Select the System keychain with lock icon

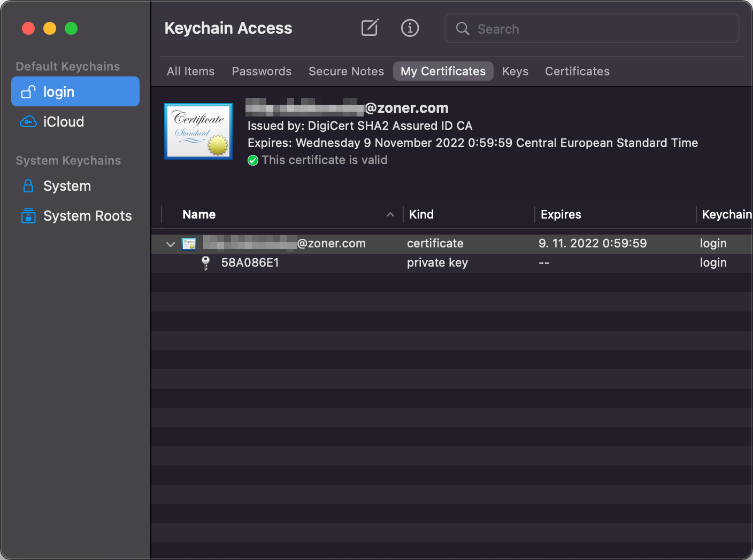(67, 186)
